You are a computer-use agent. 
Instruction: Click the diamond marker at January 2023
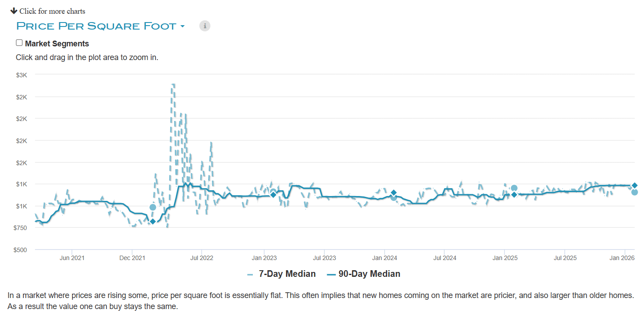[x=273, y=195]
